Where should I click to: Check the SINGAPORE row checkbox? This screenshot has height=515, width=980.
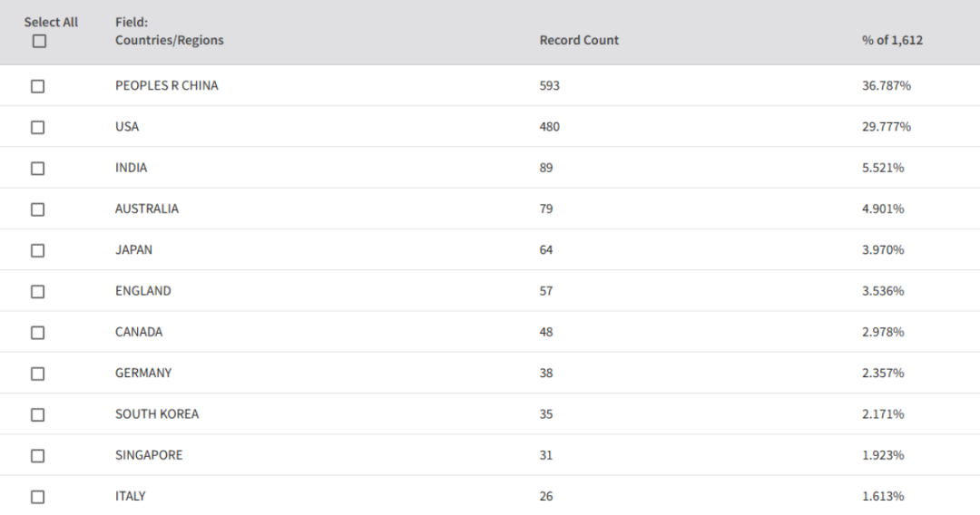pyautogui.click(x=37, y=456)
